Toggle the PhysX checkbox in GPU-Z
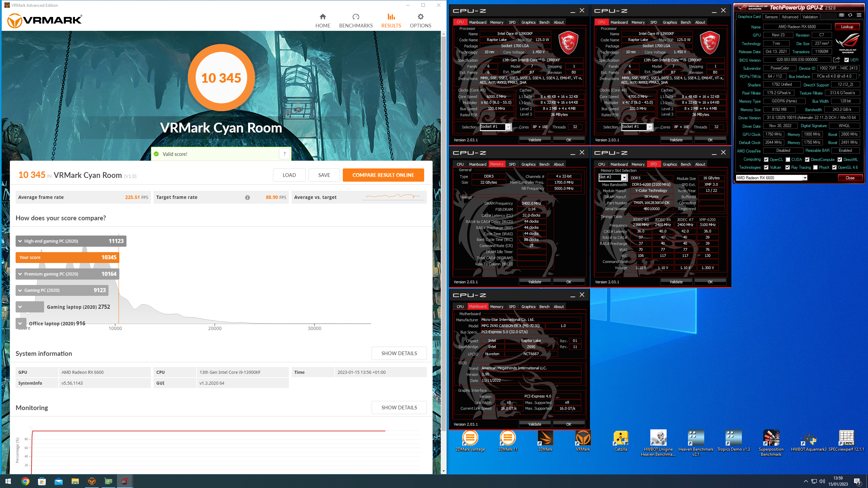868x488 pixels. click(815, 167)
